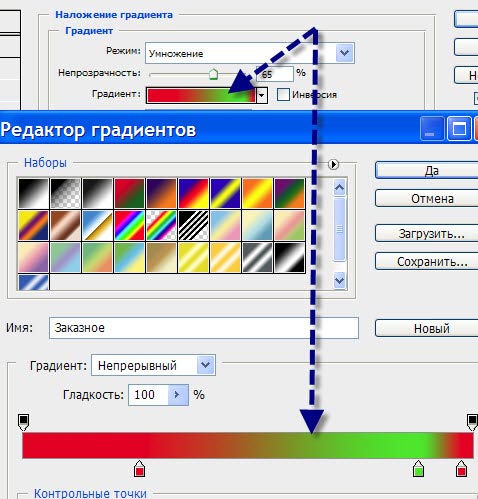The height and width of the screenshot is (499, 478).
Task: Select the black-to-transparent checkered gradient preset
Action: (x=66, y=193)
